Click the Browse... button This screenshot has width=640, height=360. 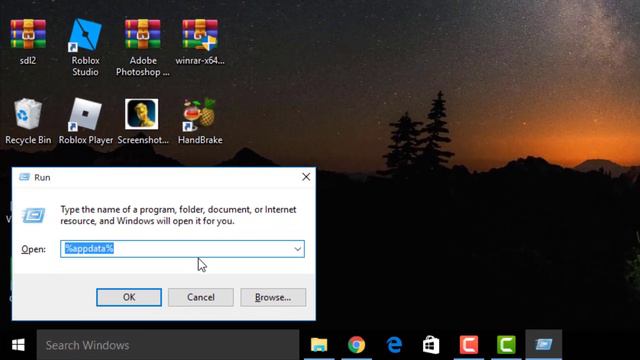point(273,297)
